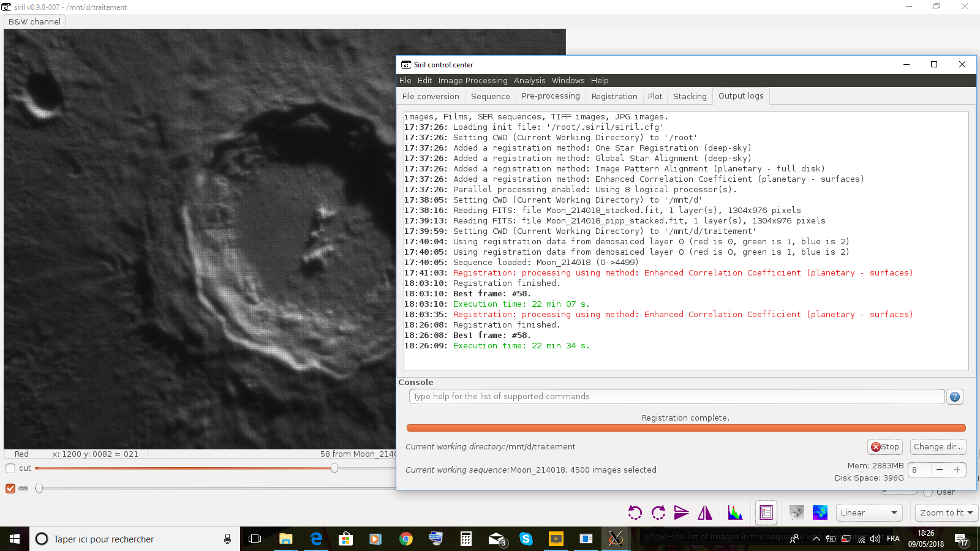Show the sequence image list icon

click(x=766, y=513)
